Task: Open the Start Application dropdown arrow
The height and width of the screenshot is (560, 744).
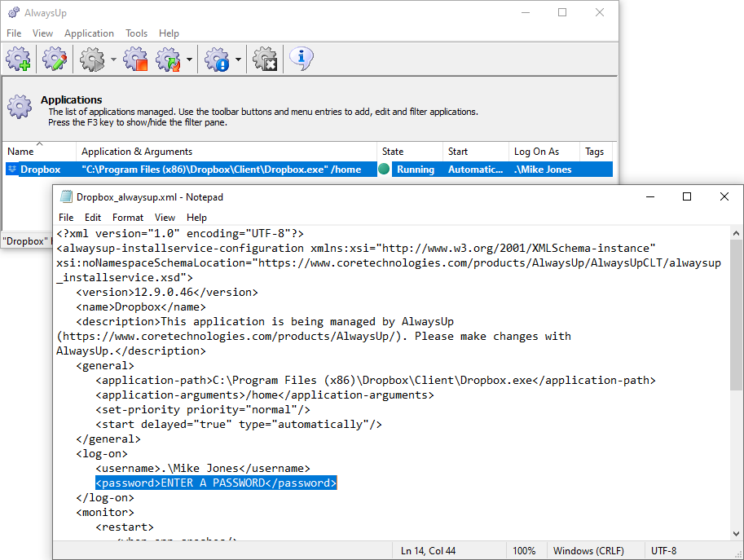Action: coord(113,60)
